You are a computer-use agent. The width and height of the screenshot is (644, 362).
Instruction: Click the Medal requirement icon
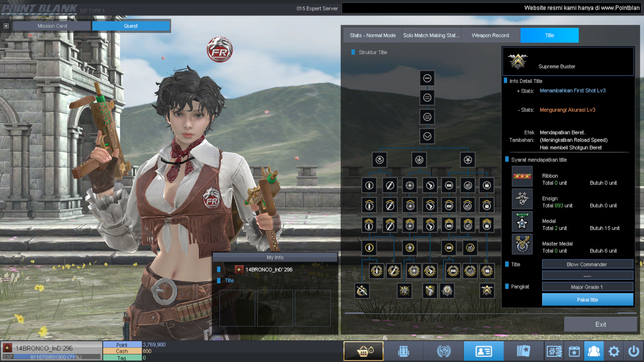coord(522,222)
